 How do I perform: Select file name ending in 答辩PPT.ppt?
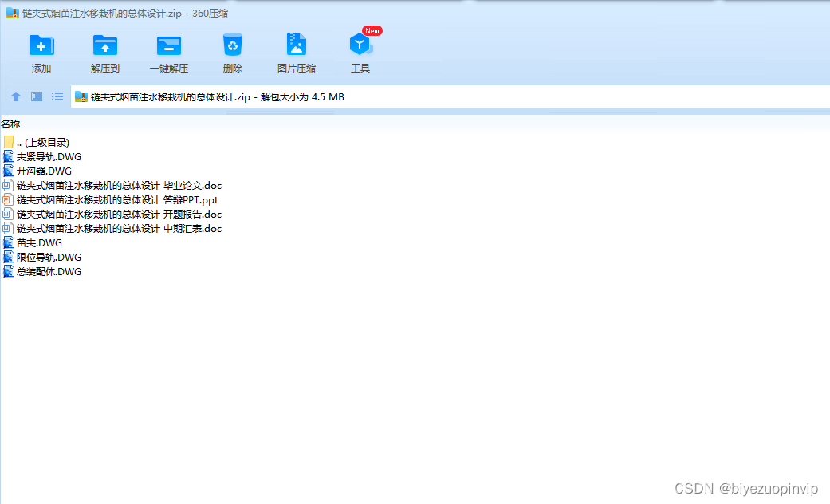point(117,199)
